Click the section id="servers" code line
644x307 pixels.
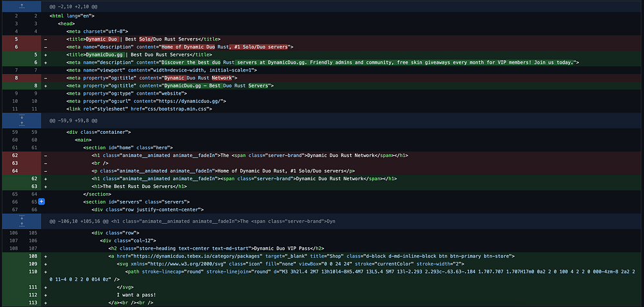click(137, 202)
